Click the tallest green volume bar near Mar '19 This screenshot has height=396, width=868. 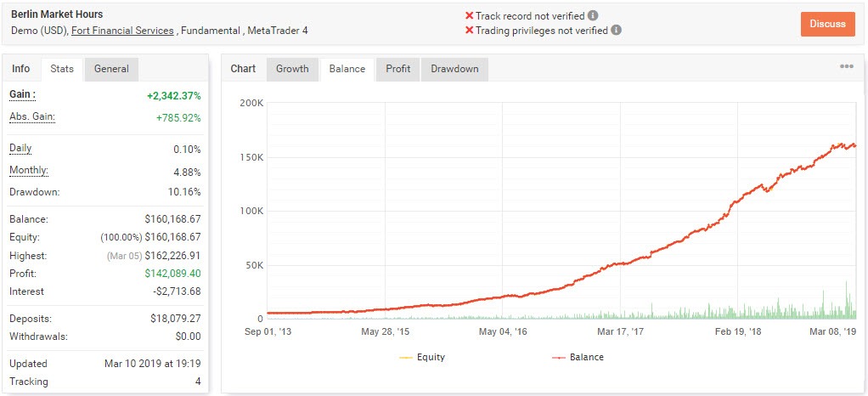847,300
